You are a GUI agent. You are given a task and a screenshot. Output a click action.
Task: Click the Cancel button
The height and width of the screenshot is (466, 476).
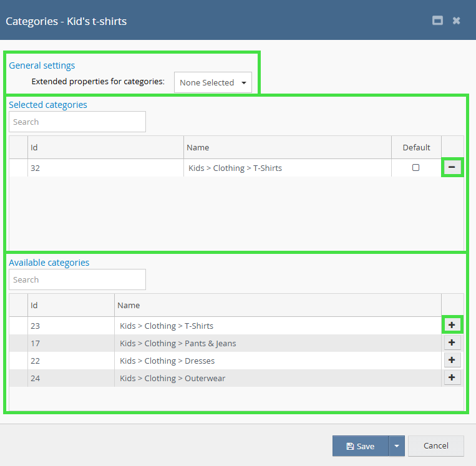pos(436,445)
